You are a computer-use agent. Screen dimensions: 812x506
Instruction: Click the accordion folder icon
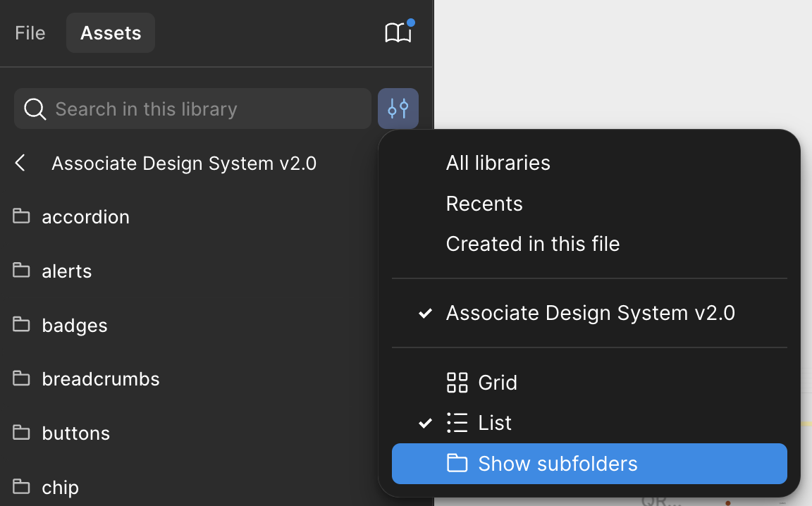(x=21, y=216)
